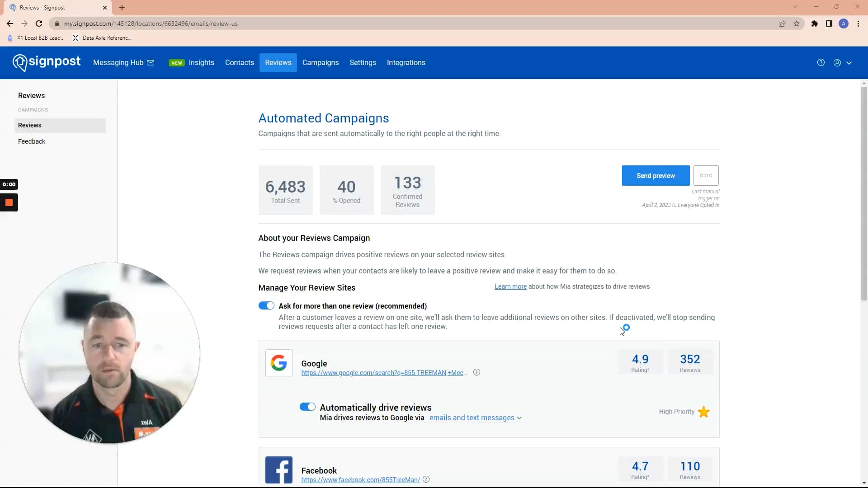Toggle Ask for more than one review
The image size is (868, 488).
266,305
